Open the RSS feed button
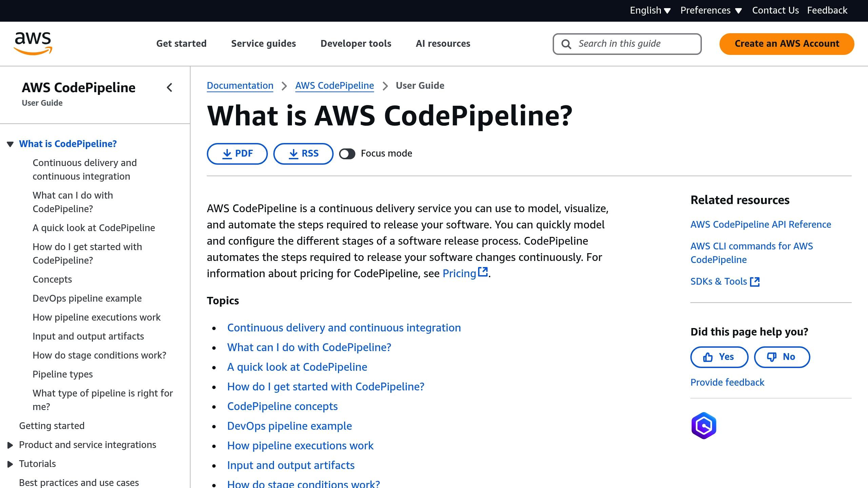The height and width of the screenshot is (488, 868). 303,154
